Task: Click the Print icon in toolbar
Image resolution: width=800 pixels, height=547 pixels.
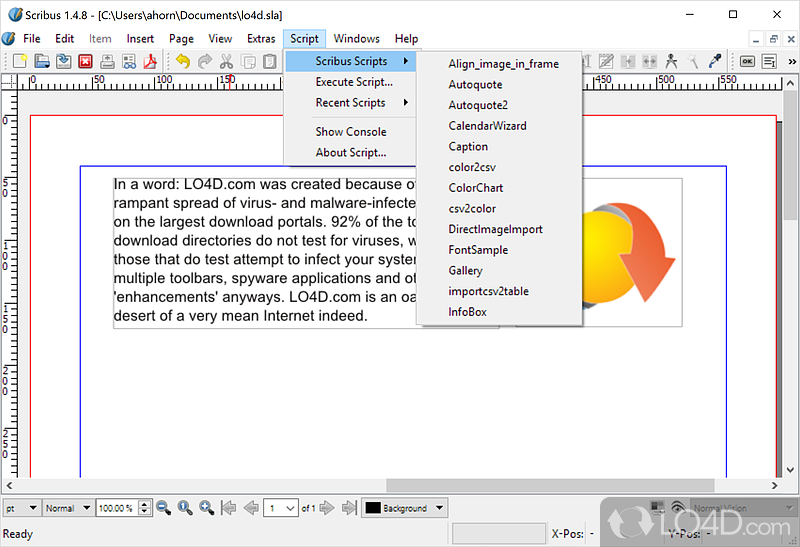Action: coord(108,62)
